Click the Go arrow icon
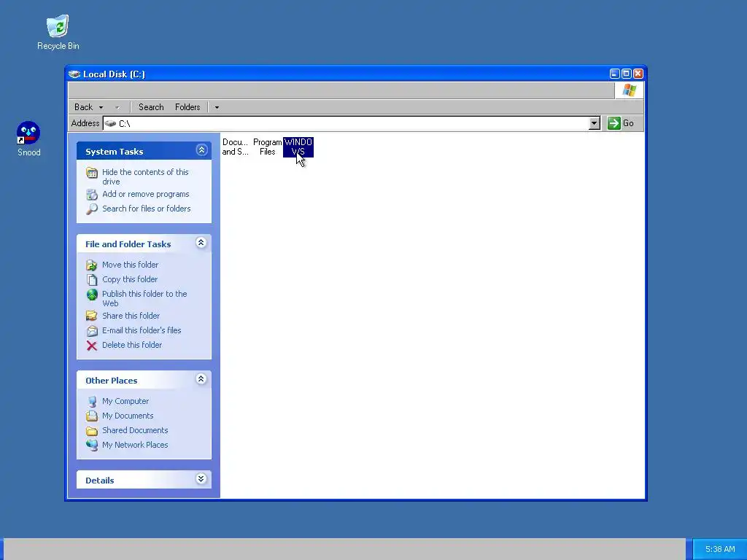The width and height of the screenshot is (747, 560). click(x=614, y=123)
